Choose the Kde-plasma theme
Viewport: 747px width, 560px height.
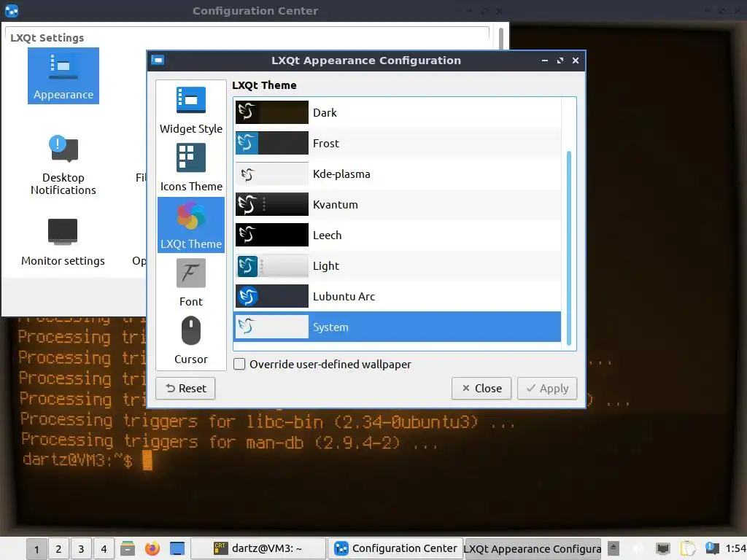pyautogui.click(x=398, y=174)
